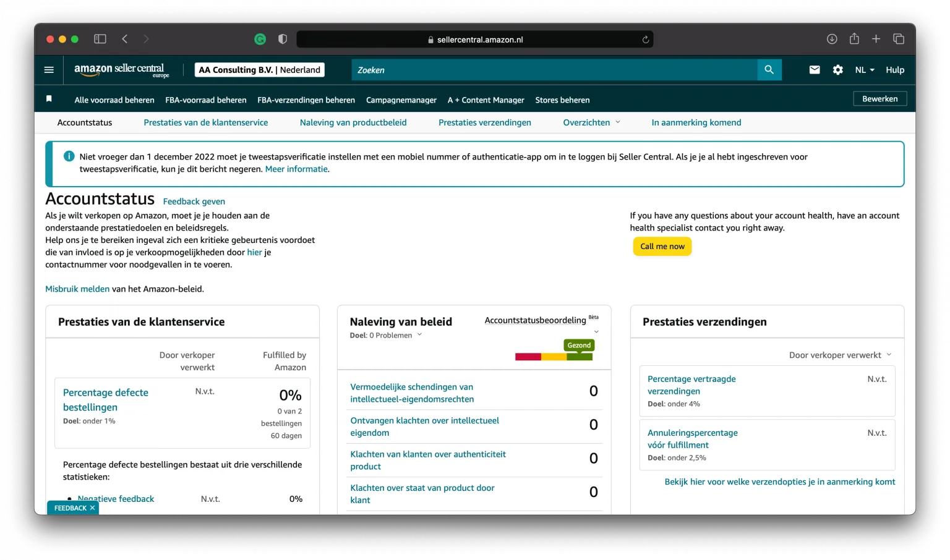Expand Doel: 0 Problemen chevron
Viewport: 950px width, 560px height.
pos(419,335)
